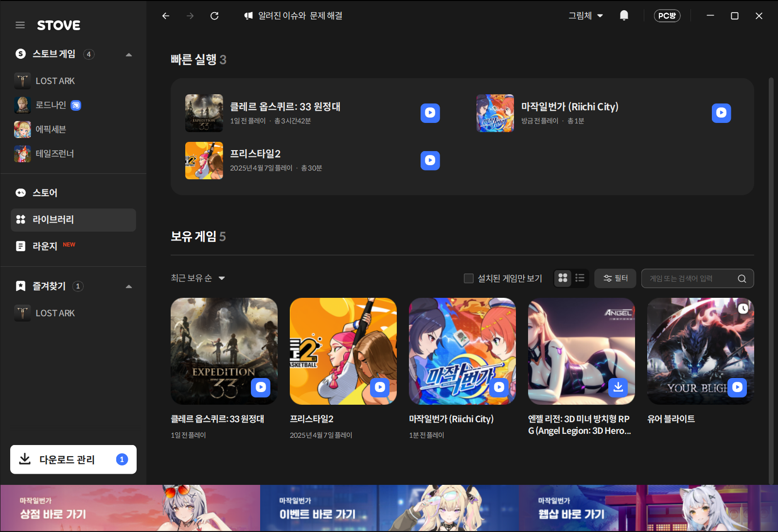Collapse the 즐겨찾기 section

click(129, 286)
